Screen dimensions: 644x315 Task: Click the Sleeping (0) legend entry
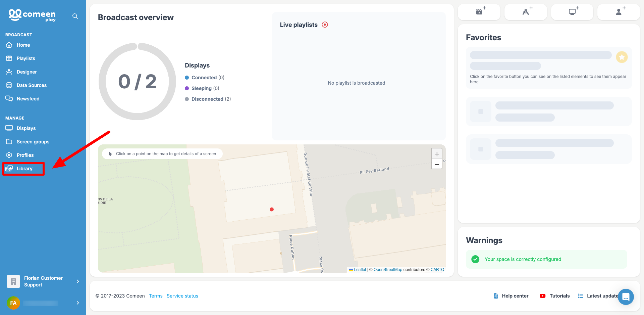pos(202,88)
